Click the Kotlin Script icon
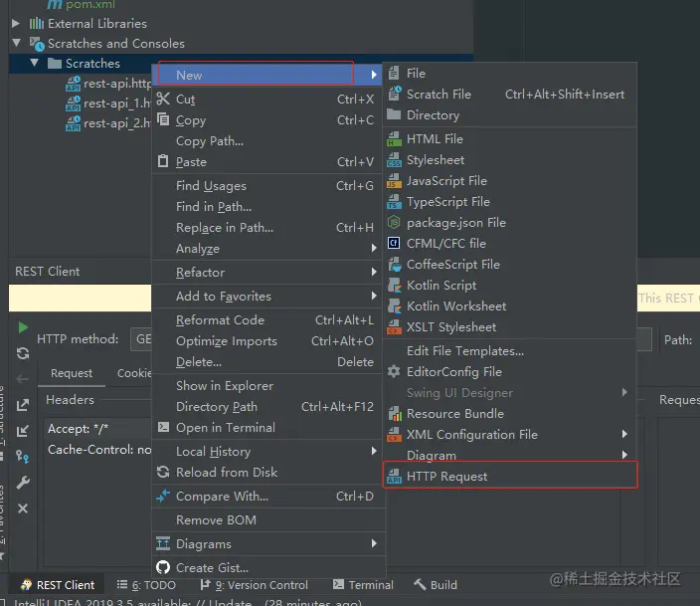Image resolution: width=700 pixels, height=606 pixels. (x=394, y=286)
